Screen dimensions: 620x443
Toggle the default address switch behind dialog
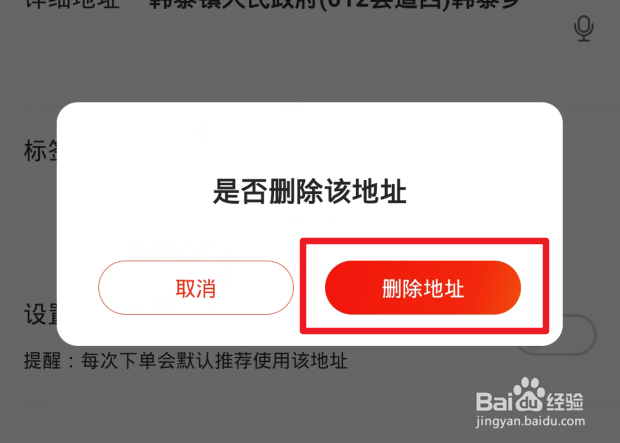579,334
